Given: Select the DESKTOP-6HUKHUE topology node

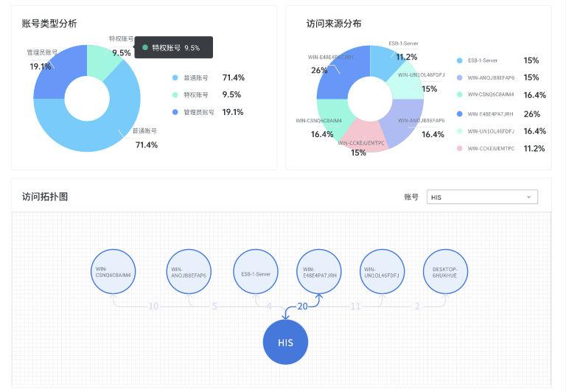Looking at the screenshot, I should (x=445, y=271).
